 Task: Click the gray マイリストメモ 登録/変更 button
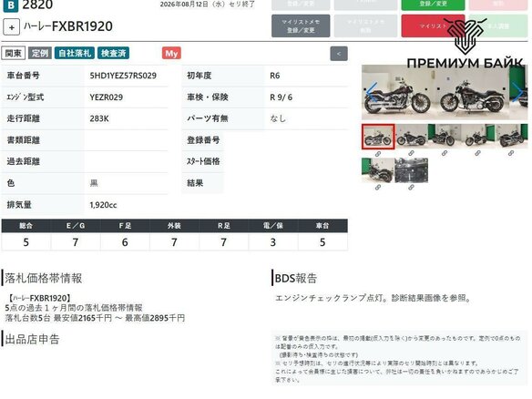point(301,26)
